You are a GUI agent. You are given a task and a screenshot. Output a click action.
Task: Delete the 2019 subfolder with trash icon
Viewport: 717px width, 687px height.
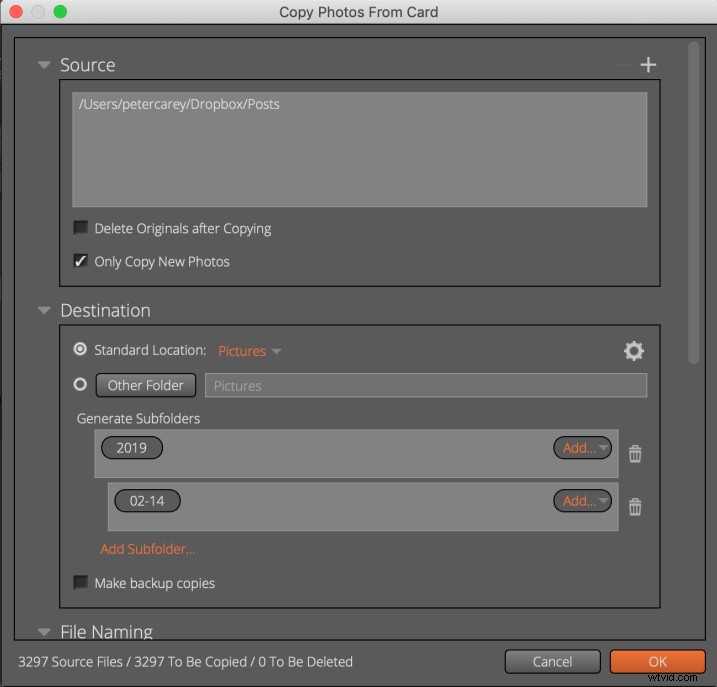tap(635, 454)
